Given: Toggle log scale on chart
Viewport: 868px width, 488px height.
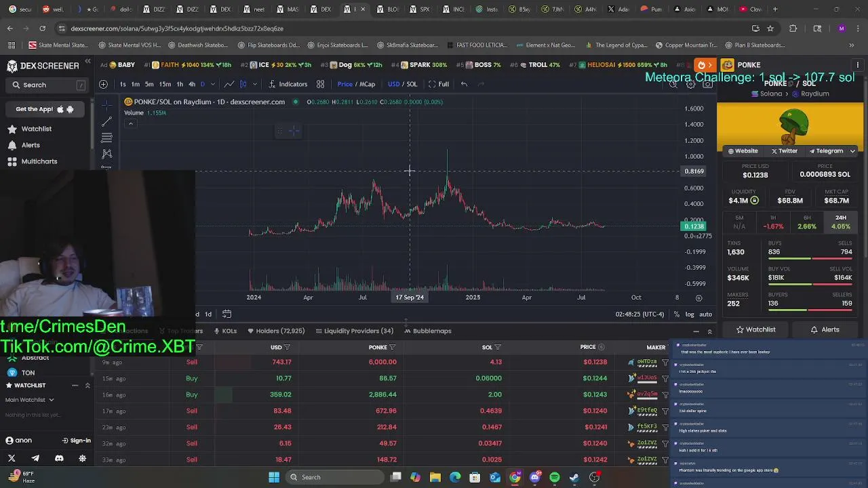Looking at the screenshot, I should coord(690,314).
